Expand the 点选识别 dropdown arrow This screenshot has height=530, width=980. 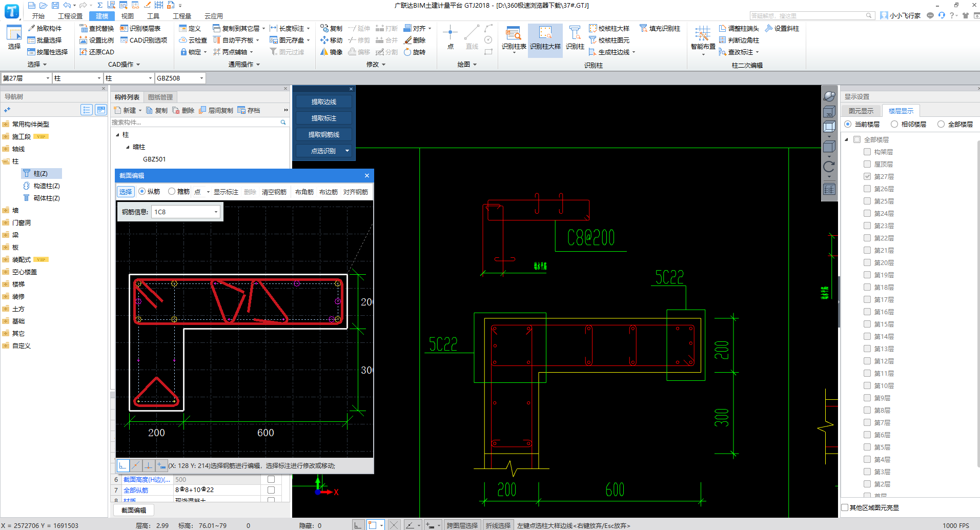347,151
